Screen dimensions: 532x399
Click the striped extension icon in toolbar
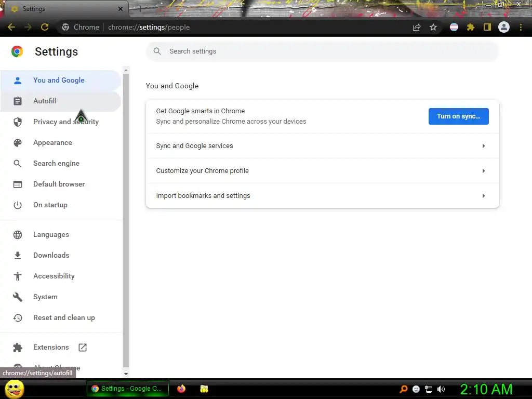pyautogui.click(x=454, y=27)
